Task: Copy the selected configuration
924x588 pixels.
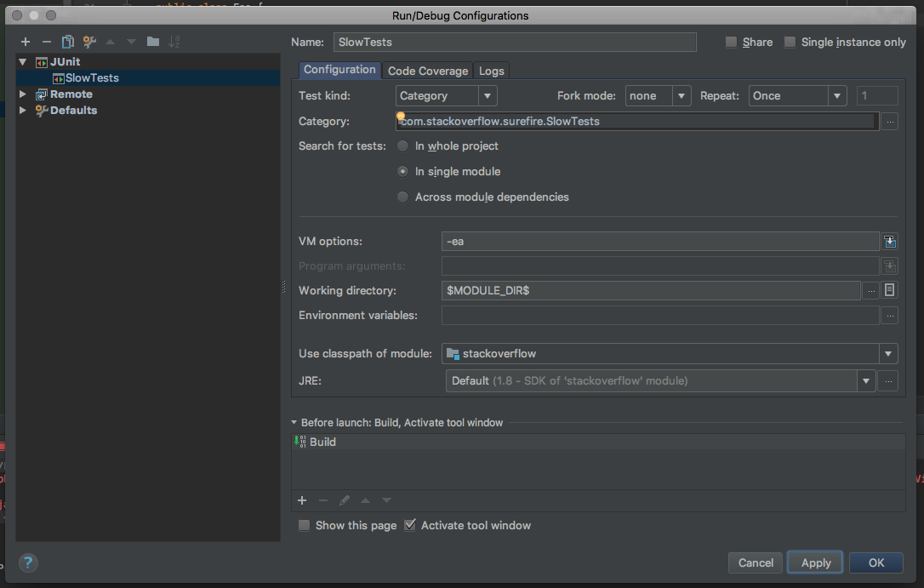Action: pyautogui.click(x=68, y=42)
